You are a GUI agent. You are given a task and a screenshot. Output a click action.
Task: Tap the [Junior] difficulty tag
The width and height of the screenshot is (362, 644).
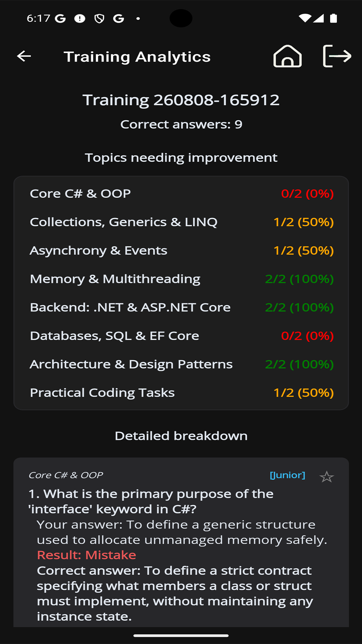pyautogui.click(x=288, y=475)
